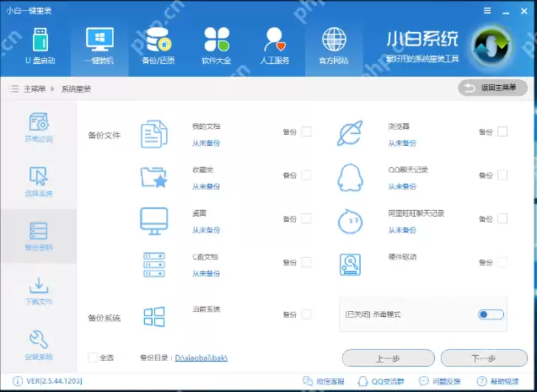Click the 桌面 monitor icon
Screen dimensions: 537x392
coord(153,221)
